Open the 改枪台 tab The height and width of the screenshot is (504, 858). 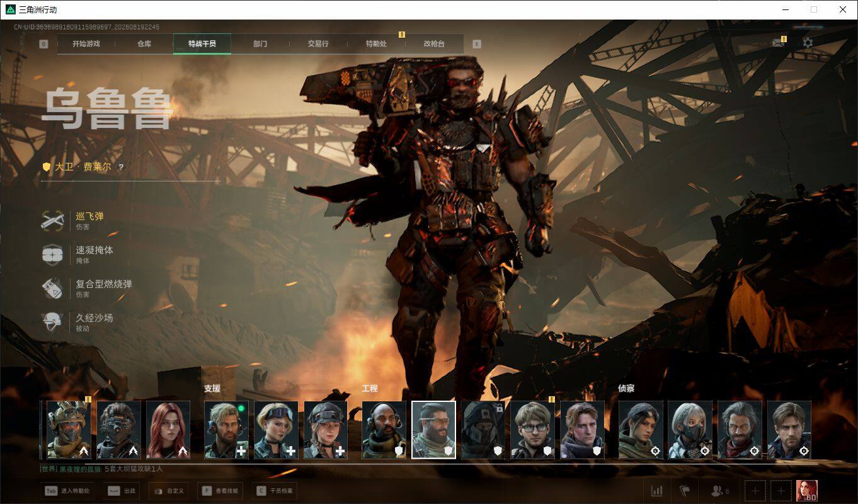(434, 44)
